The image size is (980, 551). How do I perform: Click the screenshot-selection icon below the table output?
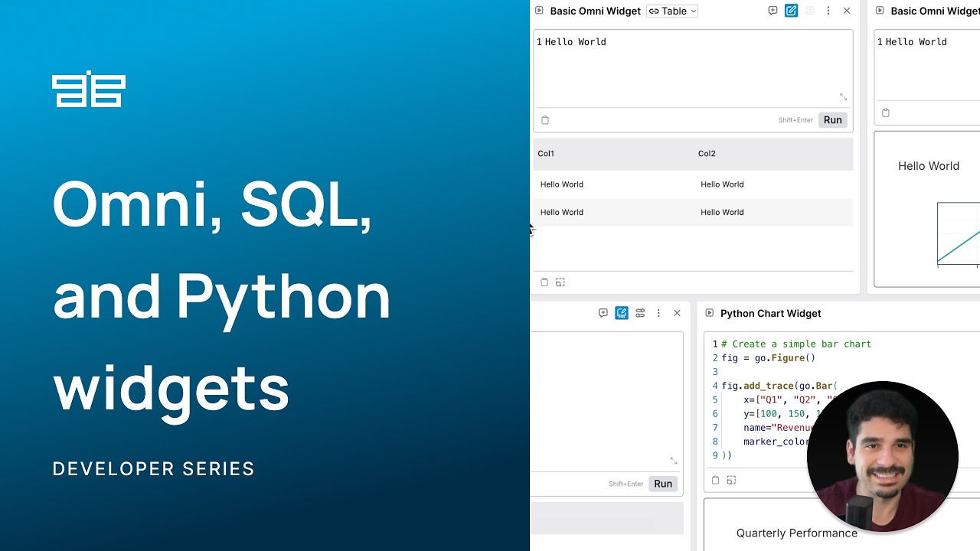click(x=560, y=282)
